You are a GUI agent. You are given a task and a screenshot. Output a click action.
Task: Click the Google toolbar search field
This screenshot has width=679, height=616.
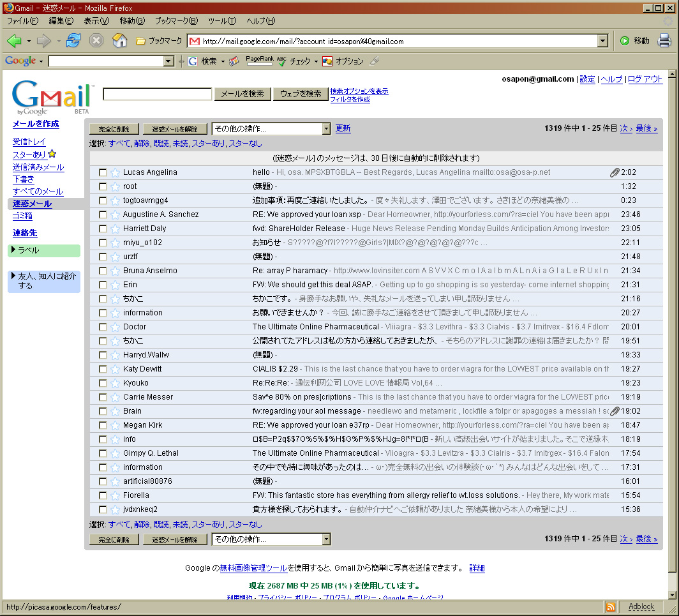coord(107,61)
